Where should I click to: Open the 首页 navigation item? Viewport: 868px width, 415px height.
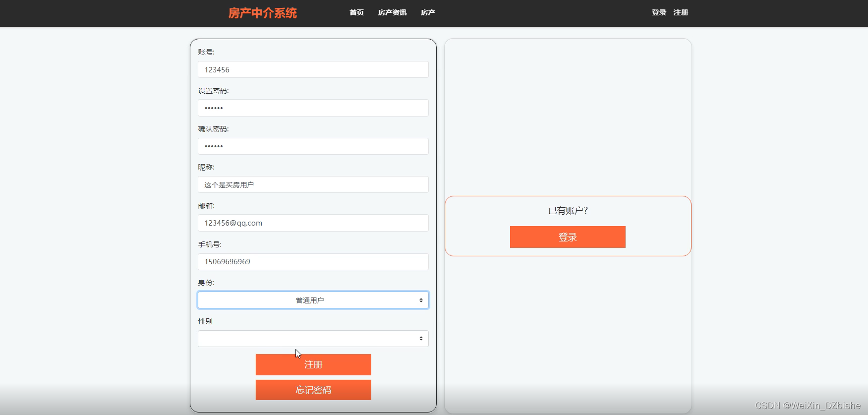(x=356, y=12)
